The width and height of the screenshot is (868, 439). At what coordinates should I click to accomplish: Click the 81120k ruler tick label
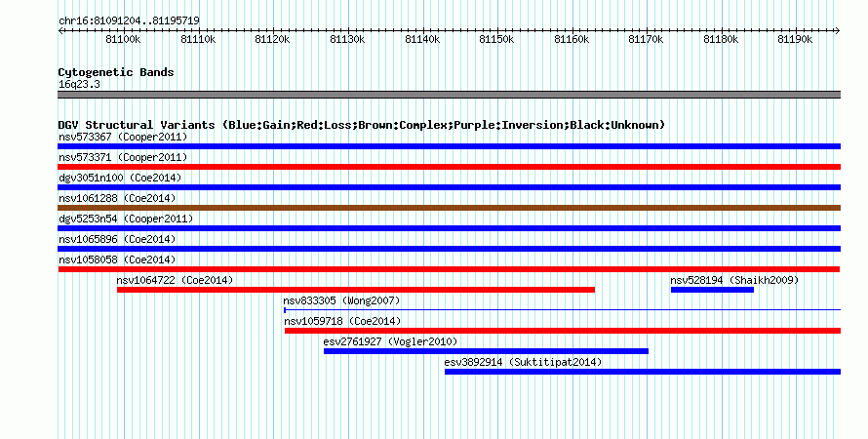point(272,39)
